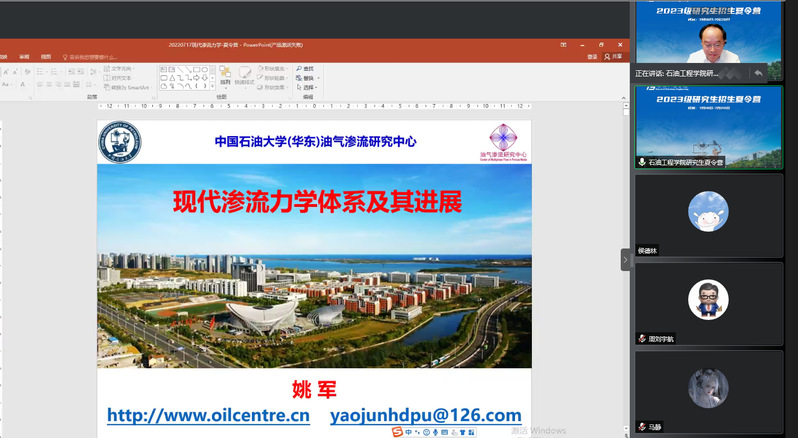Image resolution: width=798 pixels, height=438 pixels.
Task: Open the http://www.oilcentre.cn link
Action: coord(208,415)
